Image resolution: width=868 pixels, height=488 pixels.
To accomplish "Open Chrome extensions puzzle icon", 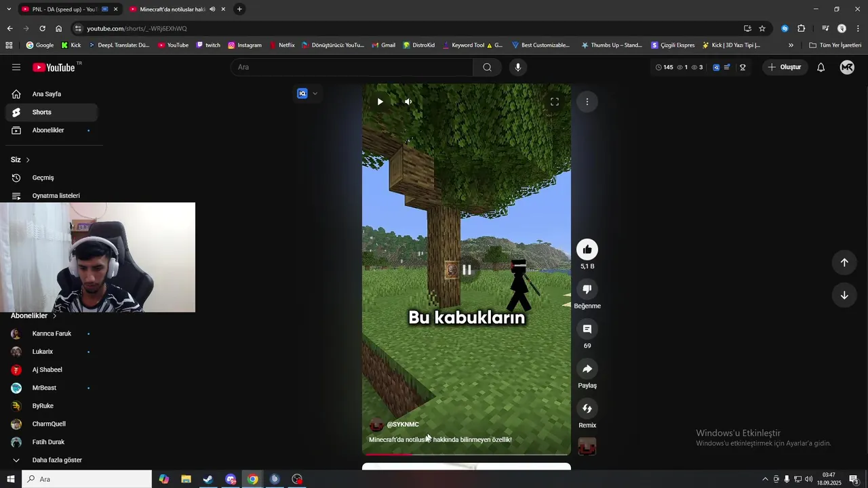I will click(x=802, y=28).
